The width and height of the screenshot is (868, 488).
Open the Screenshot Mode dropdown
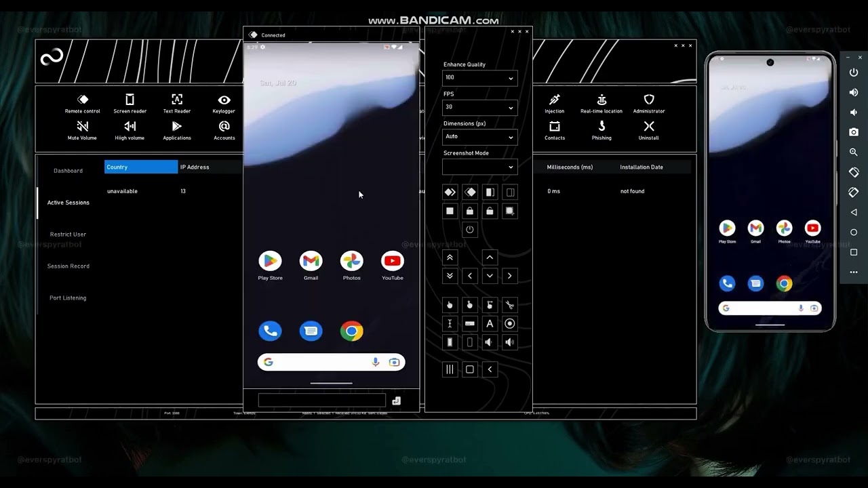[x=479, y=167]
